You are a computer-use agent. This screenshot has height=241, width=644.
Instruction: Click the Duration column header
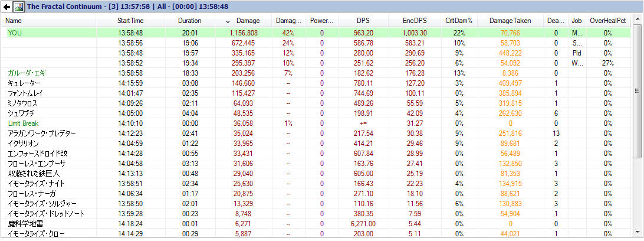pyautogui.click(x=189, y=21)
